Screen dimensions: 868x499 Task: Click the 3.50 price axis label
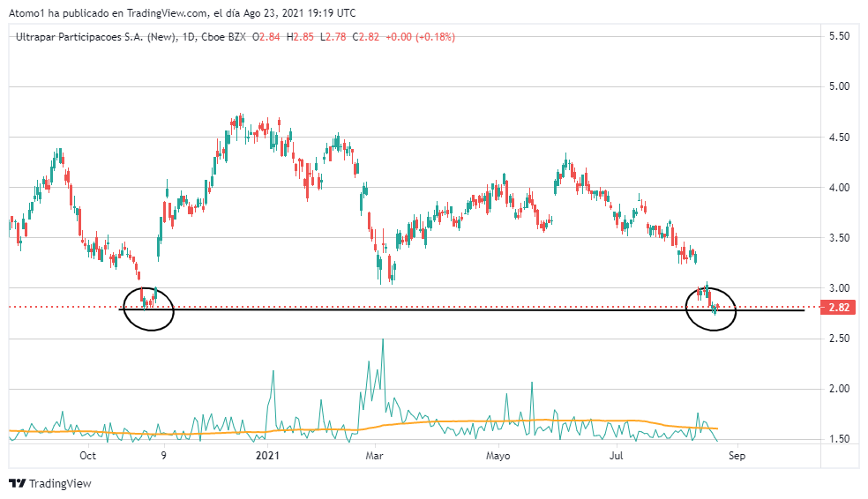pyautogui.click(x=839, y=238)
